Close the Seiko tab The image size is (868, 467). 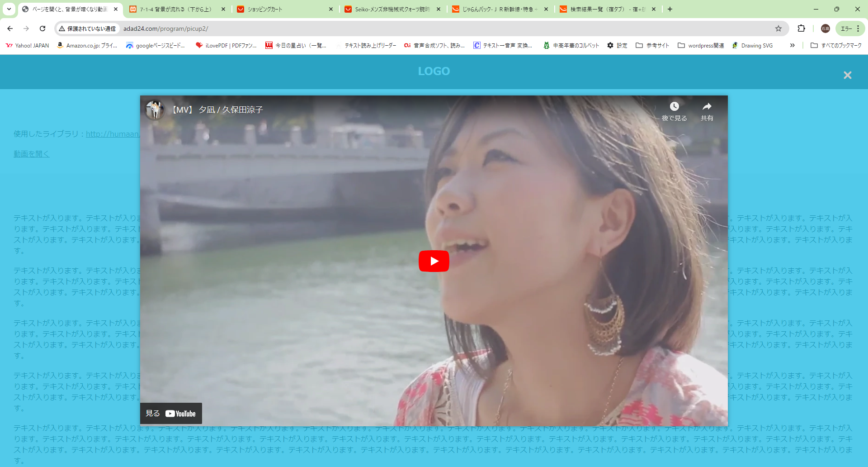(x=439, y=9)
